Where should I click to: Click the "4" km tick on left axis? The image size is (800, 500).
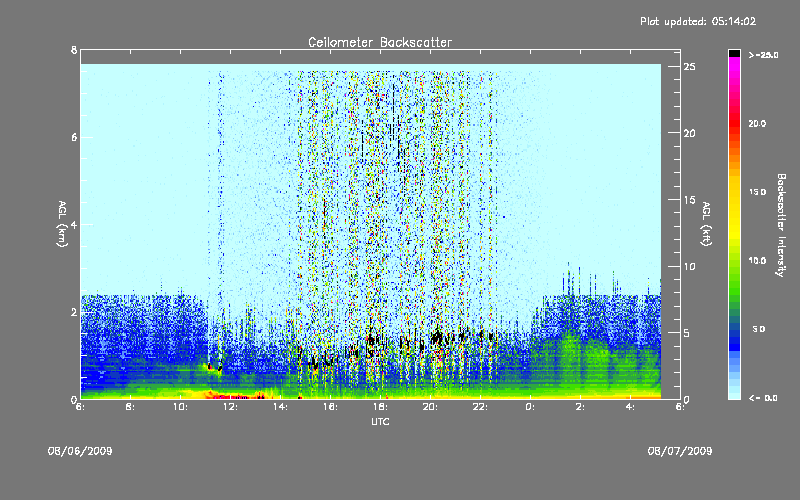tap(74, 224)
